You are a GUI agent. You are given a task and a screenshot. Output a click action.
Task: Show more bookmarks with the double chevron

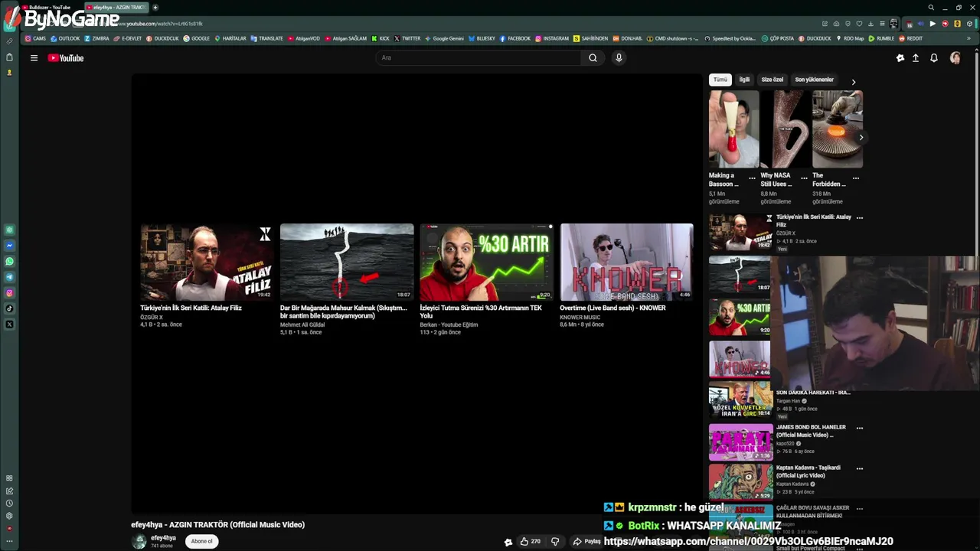pyautogui.click(x=968, y=38)
